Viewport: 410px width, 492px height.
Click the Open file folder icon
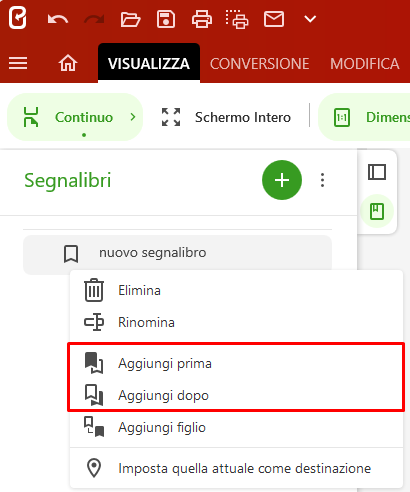pyautogui.click(x=130, y=19)
